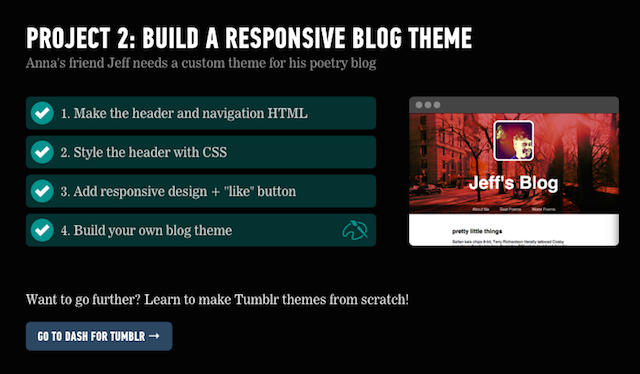
Task: Click the first gray dot in the preview window bar
Action: 419,105
